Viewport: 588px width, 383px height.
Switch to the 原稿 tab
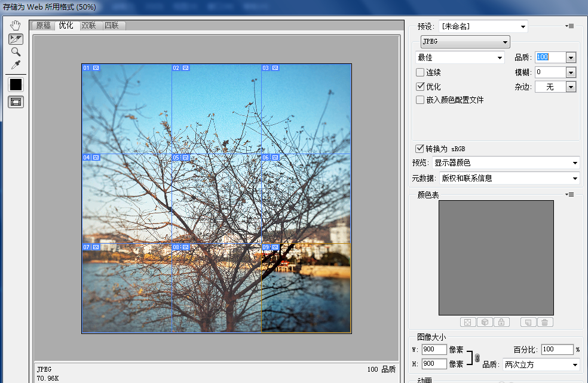(x=44, y=26)
